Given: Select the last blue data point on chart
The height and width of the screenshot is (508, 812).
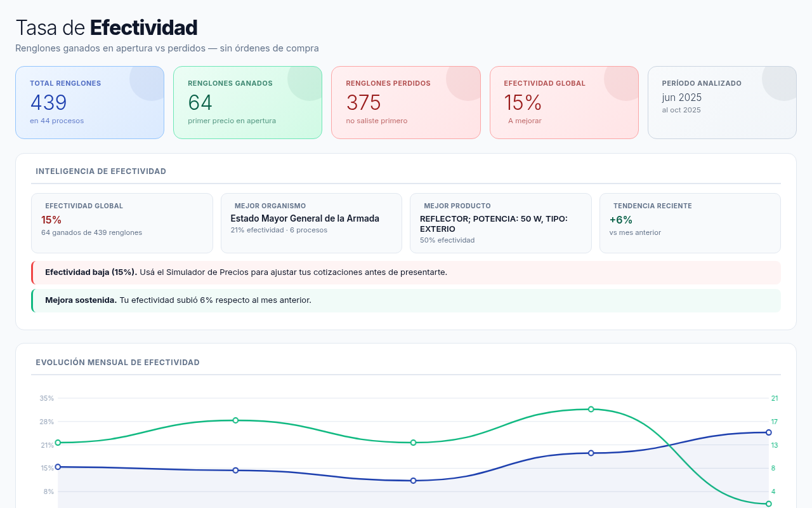Looking at the screenshot, I should [768, 432].
